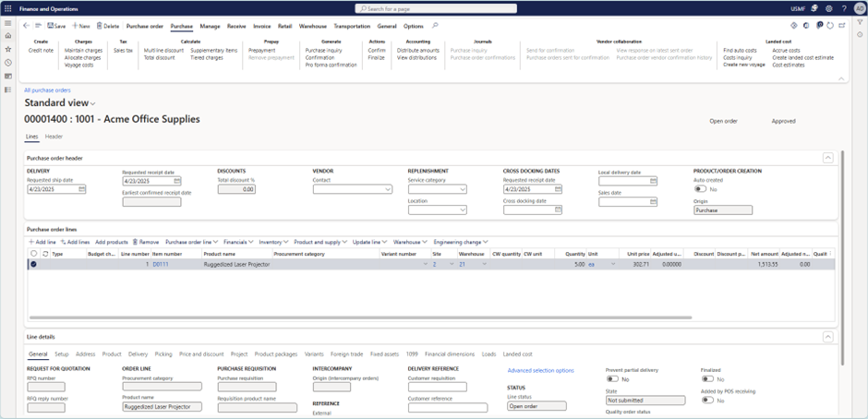Open Workspaces icon in left sidebar
The image size is (868, 419).
(7, 76)
